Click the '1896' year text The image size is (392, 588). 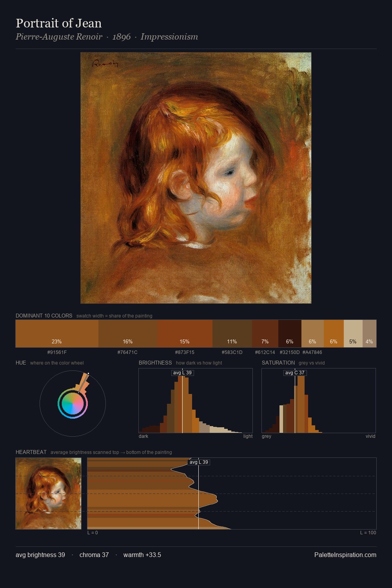point(122,37)
